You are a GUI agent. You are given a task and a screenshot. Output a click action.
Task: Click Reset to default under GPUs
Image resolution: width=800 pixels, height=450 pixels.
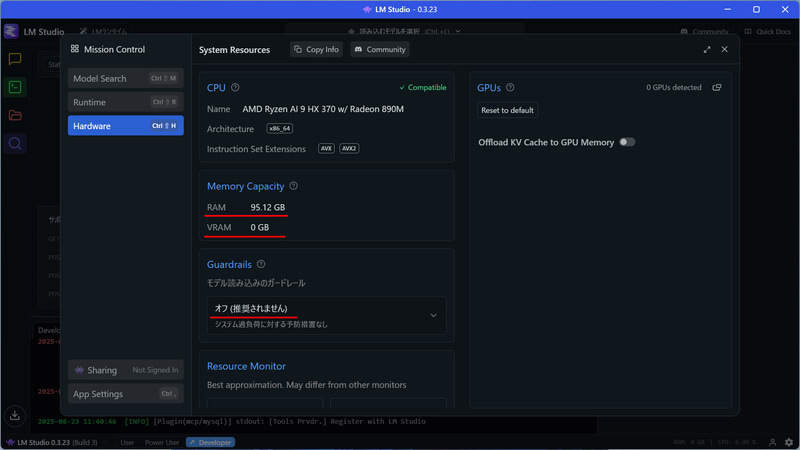point(507,110)
